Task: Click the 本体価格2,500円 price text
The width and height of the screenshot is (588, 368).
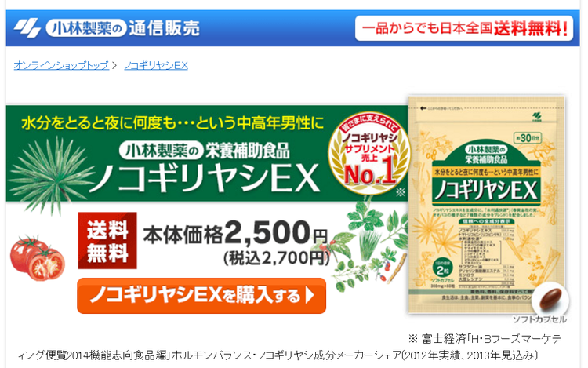Action: [x=235, y=233]
